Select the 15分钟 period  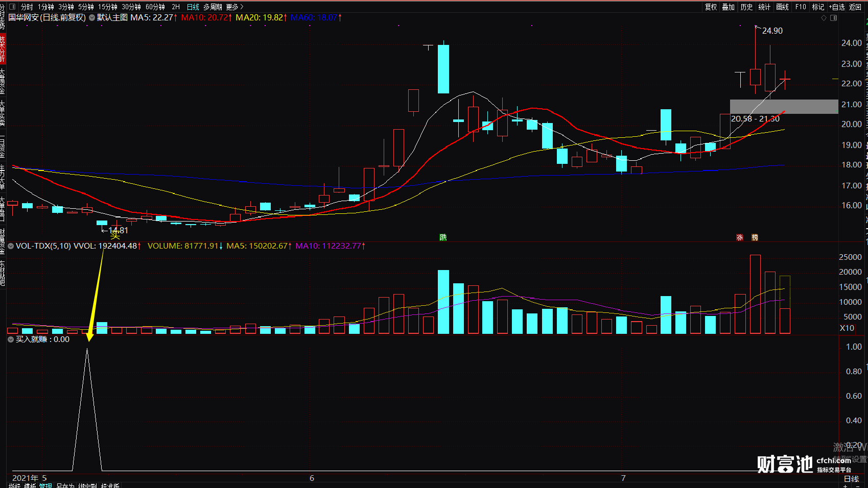(108, 7)
